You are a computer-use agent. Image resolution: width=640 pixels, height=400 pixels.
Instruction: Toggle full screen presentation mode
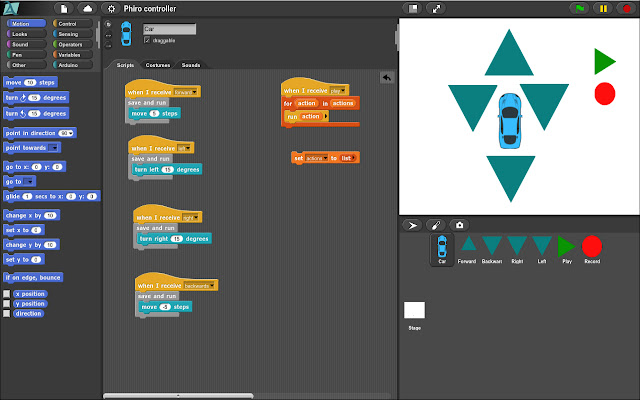point(436,9)
